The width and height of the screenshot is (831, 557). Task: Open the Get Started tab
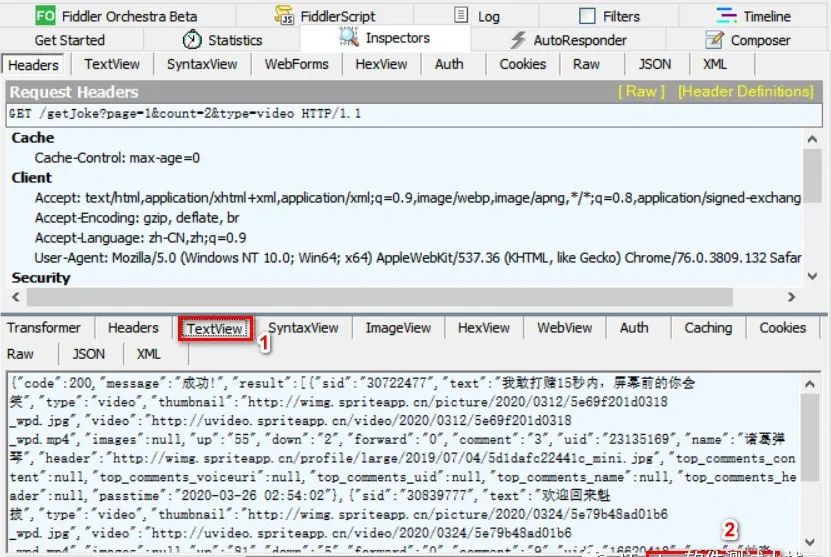69,40
